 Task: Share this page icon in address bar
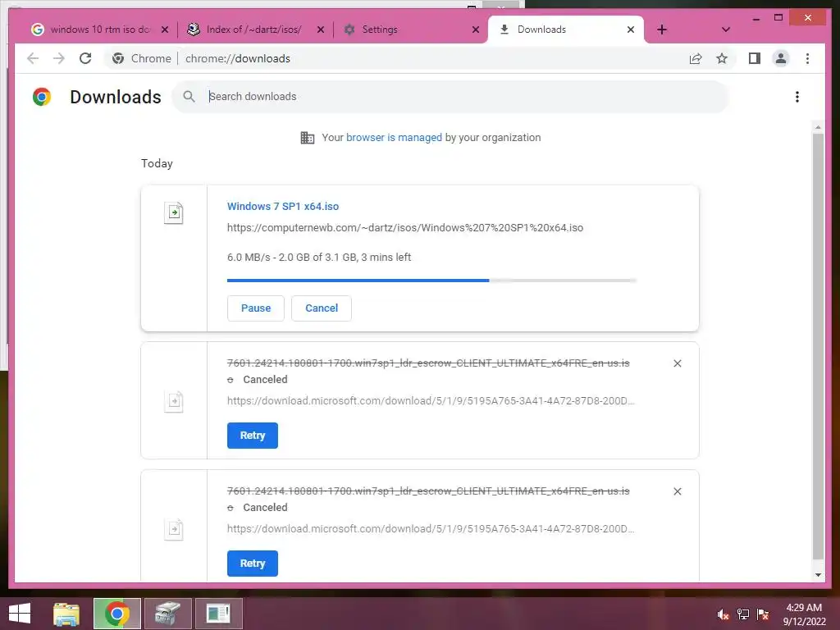[696, 58]
